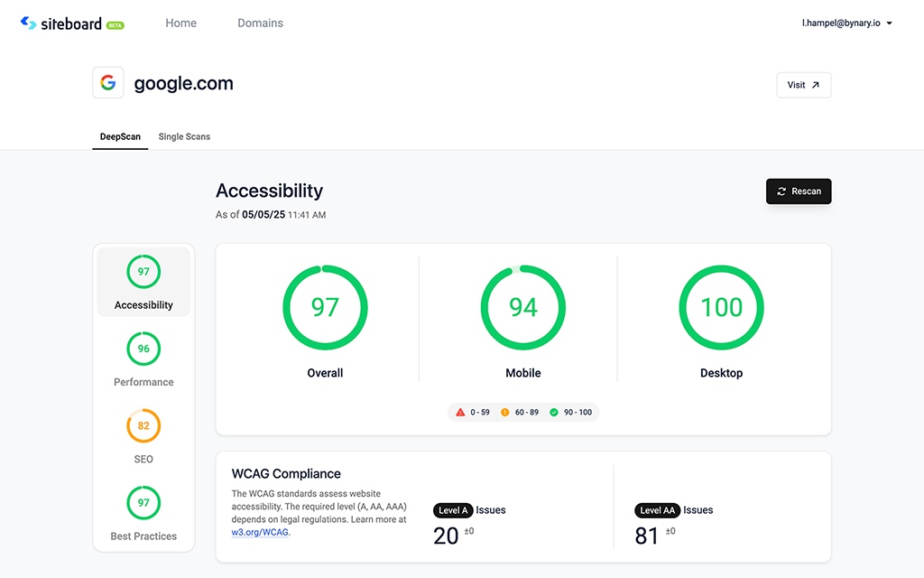Click the siteboard wordmark
Screen dimensions: 924x578
click(x=71, y=23)
